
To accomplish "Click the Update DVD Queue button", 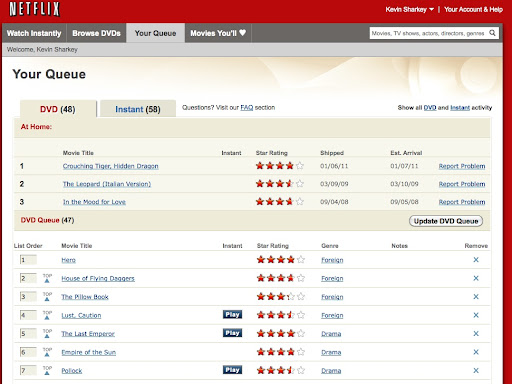I will click(446, 221).
